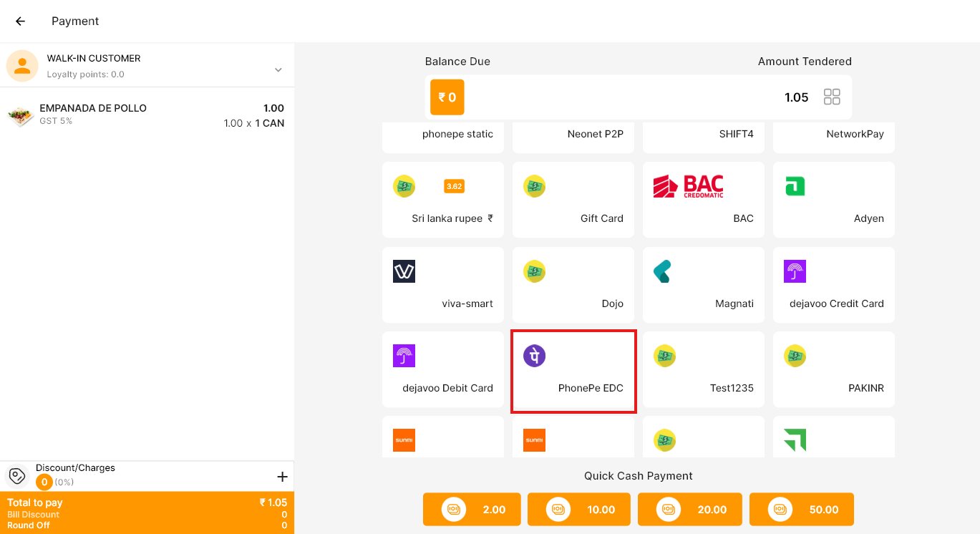Choose the Adyen payment logo
This screenshot has height=534, width=980.
[795, 186]
